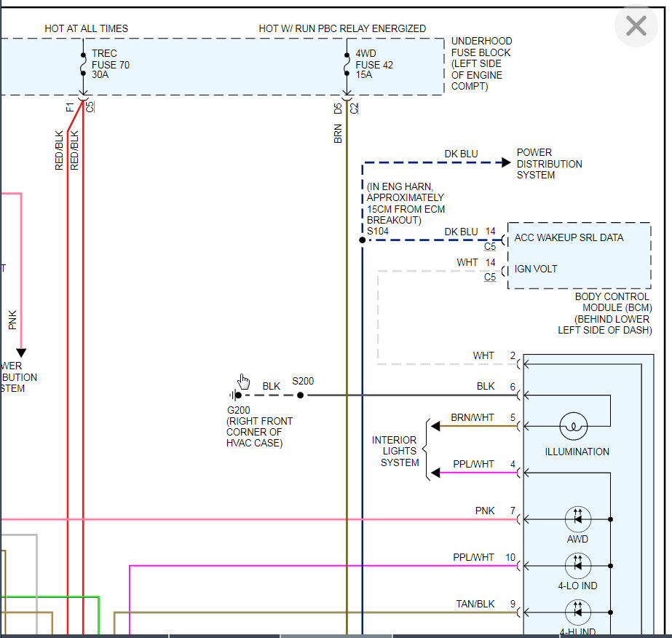Click the 4-LO IND LED symbol
The height and width of the screenshot is (638, 672).
577,566
